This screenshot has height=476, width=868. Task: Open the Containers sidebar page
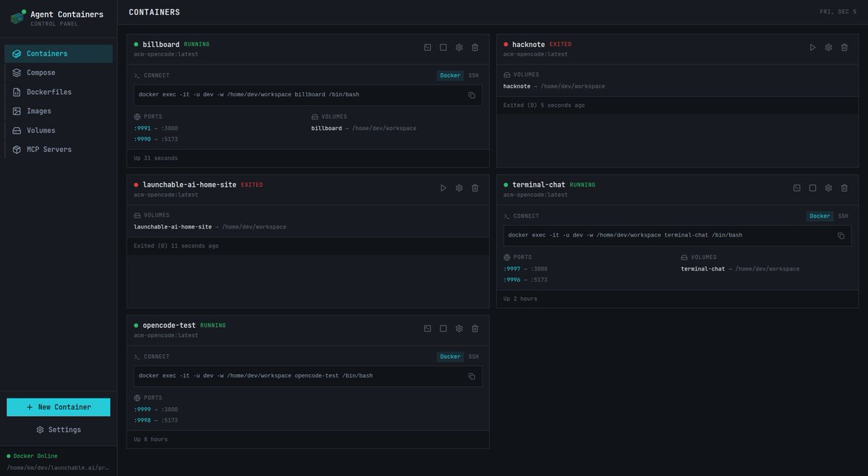click(59, 54)
